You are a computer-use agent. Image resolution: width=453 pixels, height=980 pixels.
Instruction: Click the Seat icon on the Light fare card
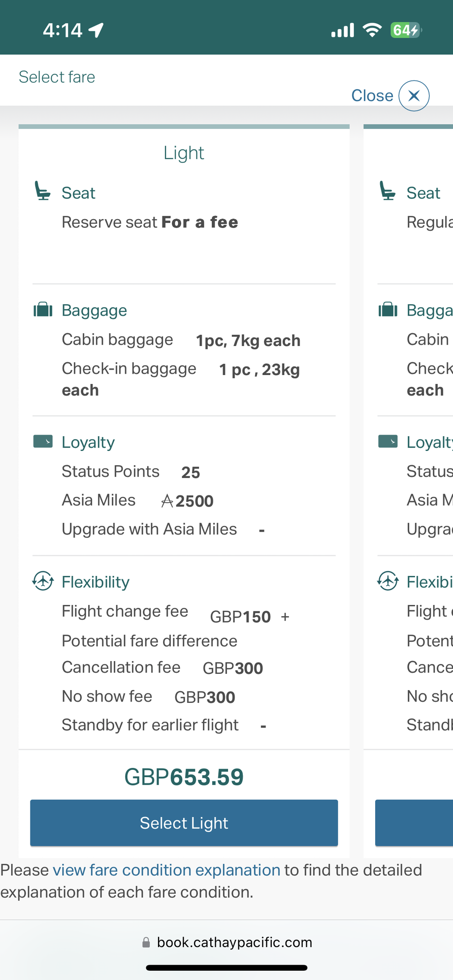pyautogui.click(x=43, y=191)
